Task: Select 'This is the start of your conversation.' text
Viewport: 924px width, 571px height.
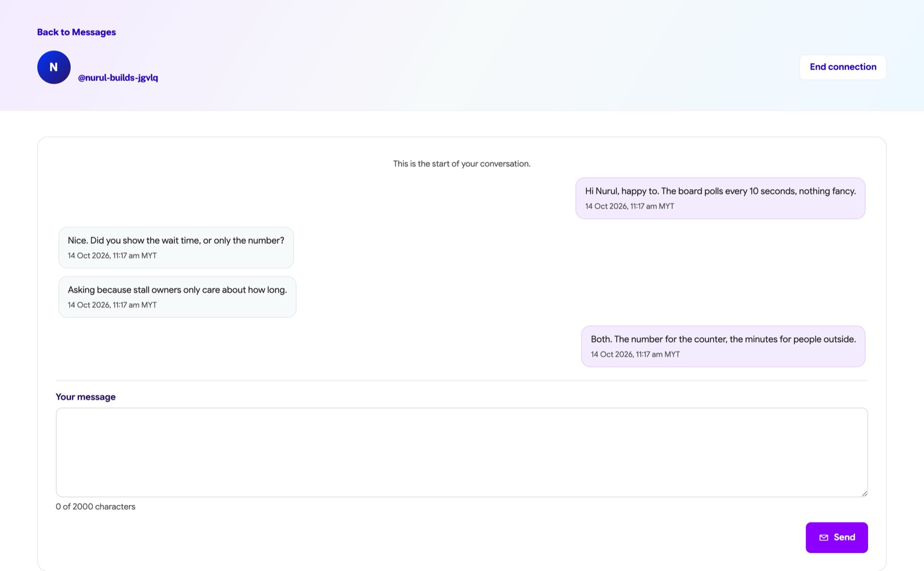Action: pyautogui.click(x=461, y=164)
